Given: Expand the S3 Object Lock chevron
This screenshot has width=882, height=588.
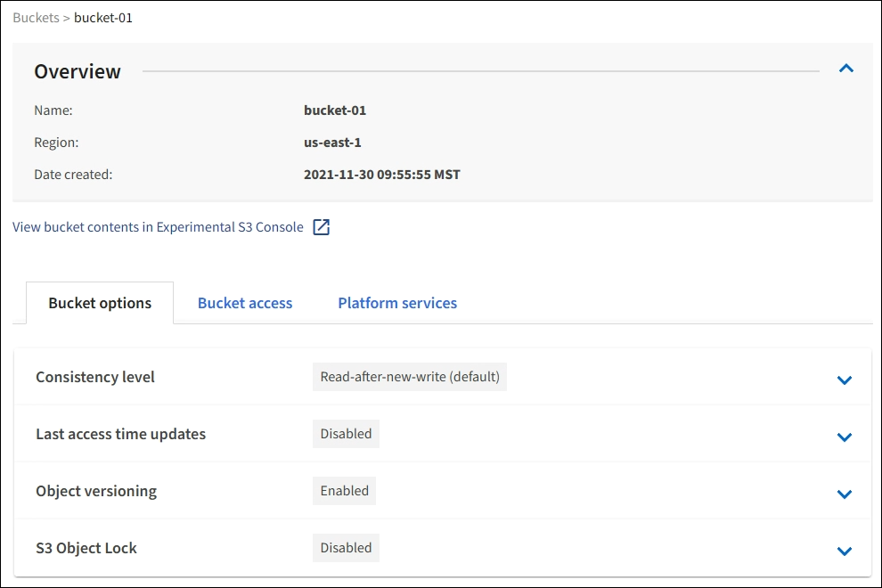Looking at the screenshot, I should click(845, 551).
